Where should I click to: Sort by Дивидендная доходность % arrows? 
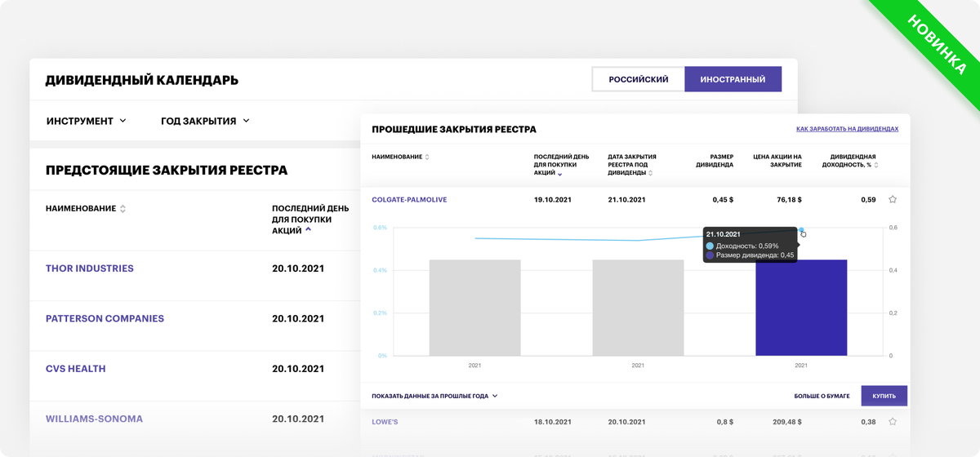pyautogui.click(x=876, y=165)
